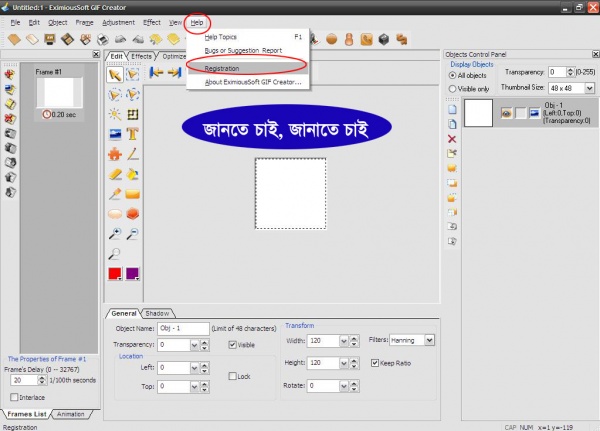Select the Frame #1 thumbnail
This screenshot has height=431, width=600.
click(59, 93)
